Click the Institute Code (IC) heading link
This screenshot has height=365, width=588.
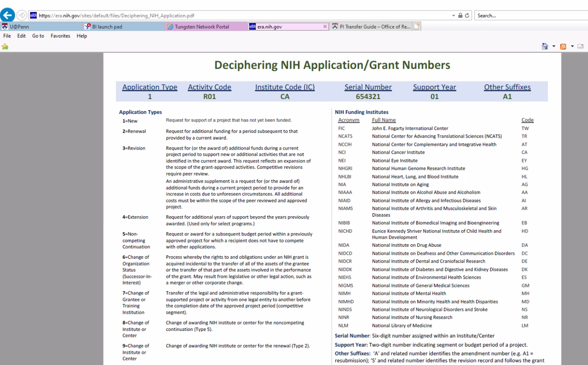285,87
